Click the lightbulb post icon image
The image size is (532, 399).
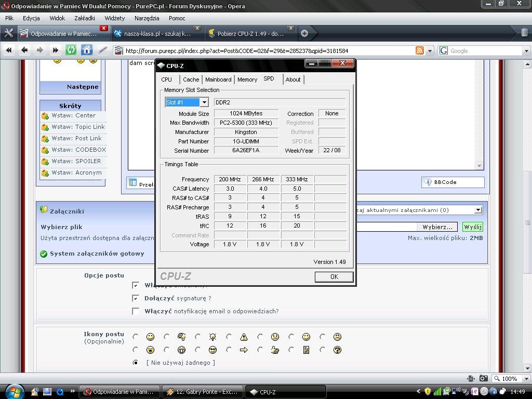click(212, 337)
